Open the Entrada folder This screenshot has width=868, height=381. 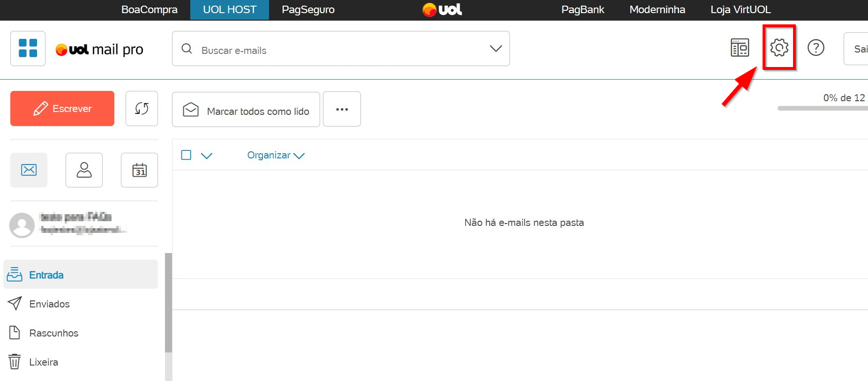point(81,275)
